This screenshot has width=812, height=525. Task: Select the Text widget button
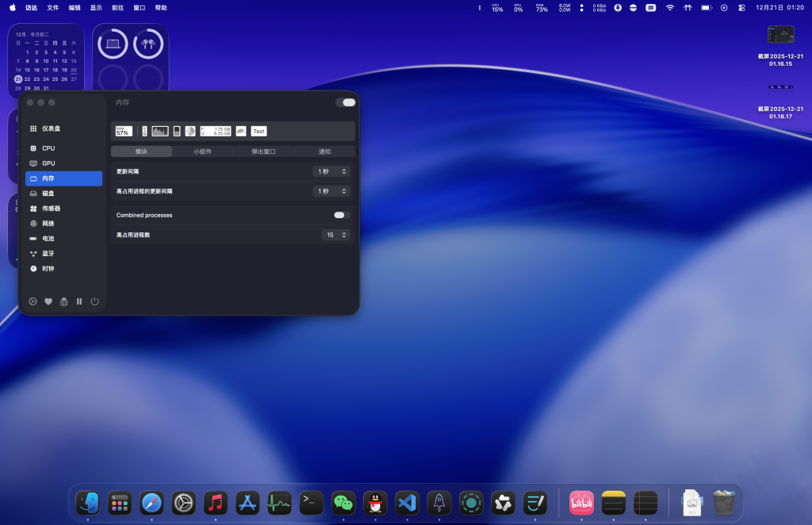(x=259, y=131)
